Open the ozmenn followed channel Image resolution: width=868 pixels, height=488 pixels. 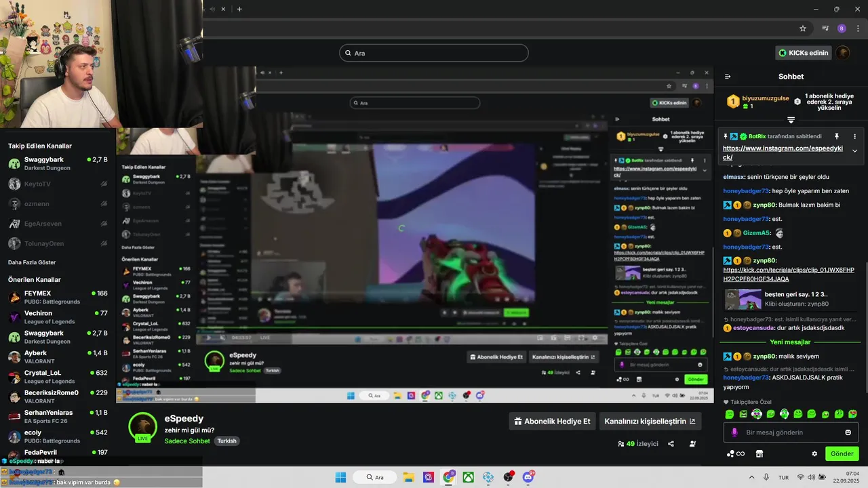(x=58, y=203)
